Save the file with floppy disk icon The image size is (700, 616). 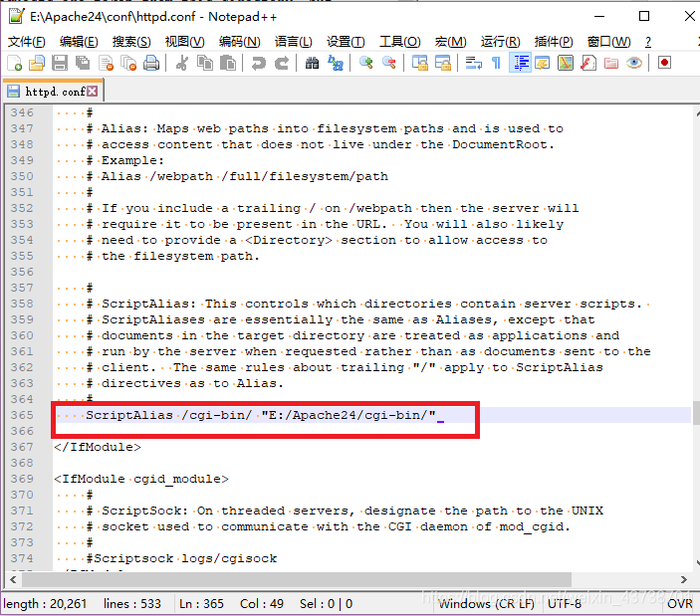(x=60, y=63)
